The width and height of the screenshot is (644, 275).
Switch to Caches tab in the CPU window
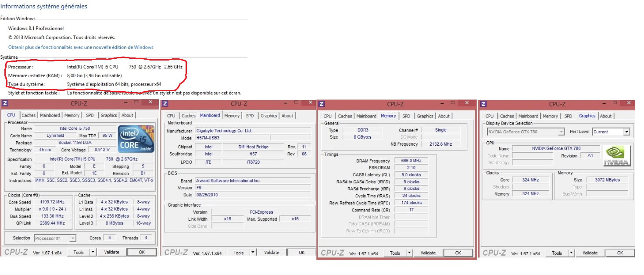[x=29, y=115]
